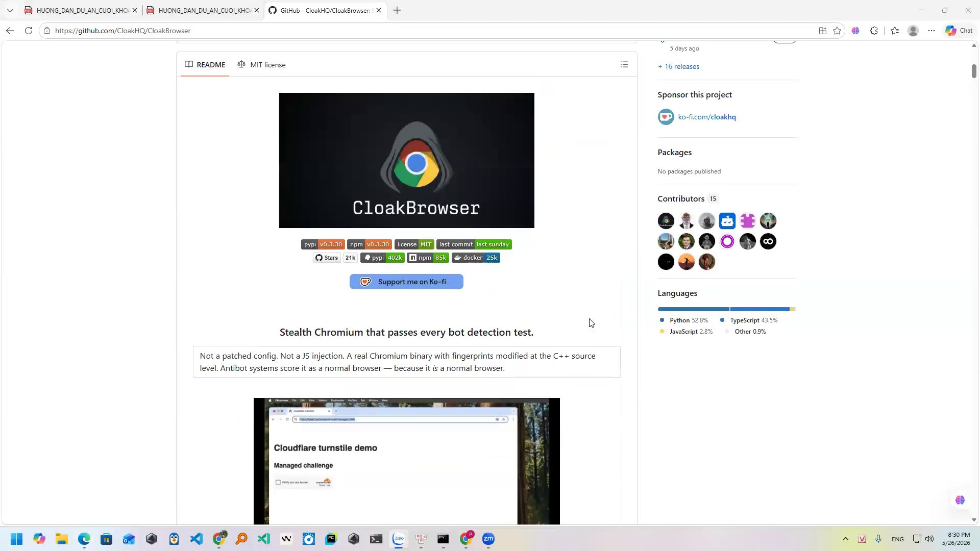
Task: Select the README tab
Action: point(205,65)
